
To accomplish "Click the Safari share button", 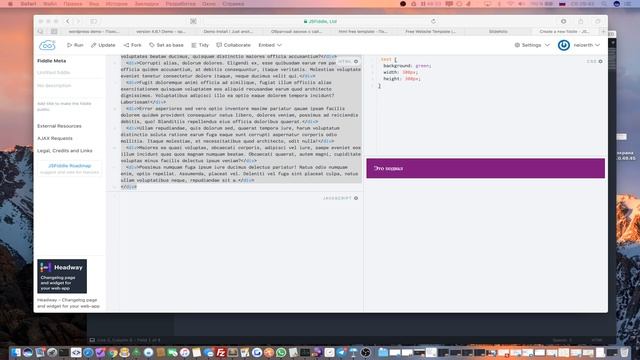I will pyautogui.click(x=580, y=21).
